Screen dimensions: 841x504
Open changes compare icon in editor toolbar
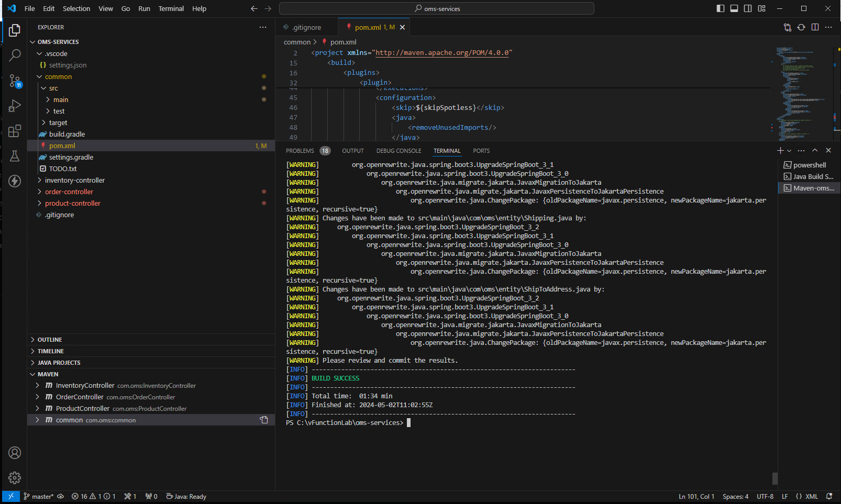point(788,27)
